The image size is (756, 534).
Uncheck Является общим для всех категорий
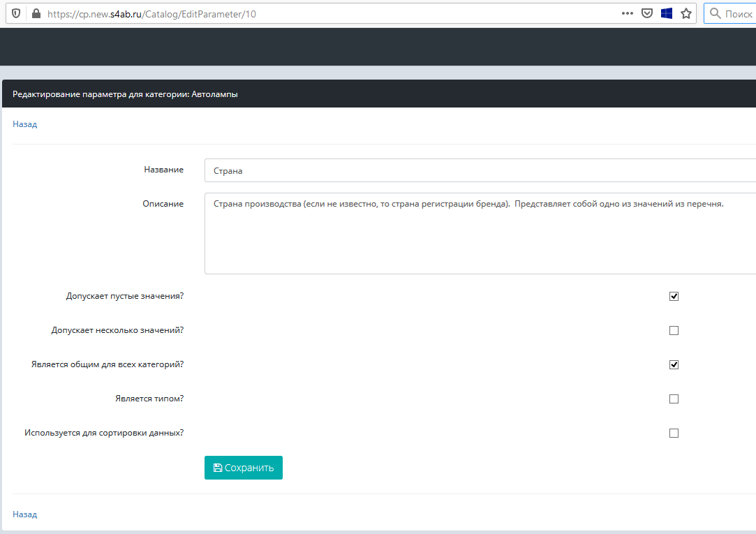(x=674, y=364)
